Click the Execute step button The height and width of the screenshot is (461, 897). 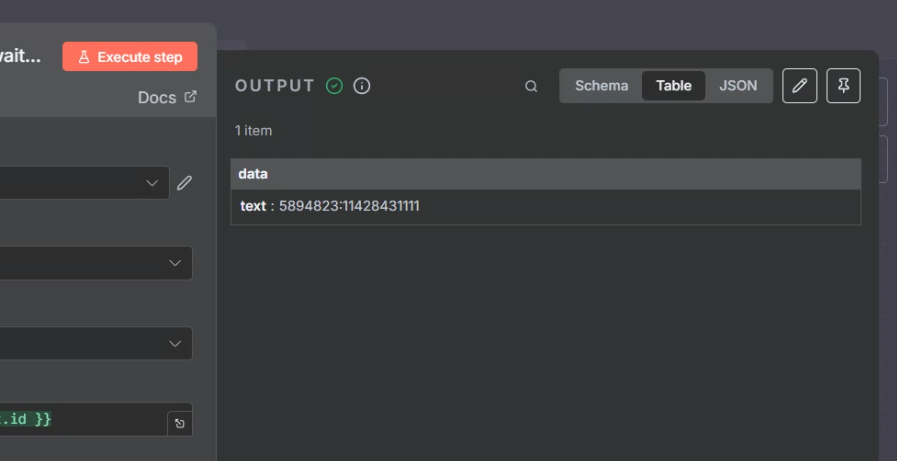(130, 57)
